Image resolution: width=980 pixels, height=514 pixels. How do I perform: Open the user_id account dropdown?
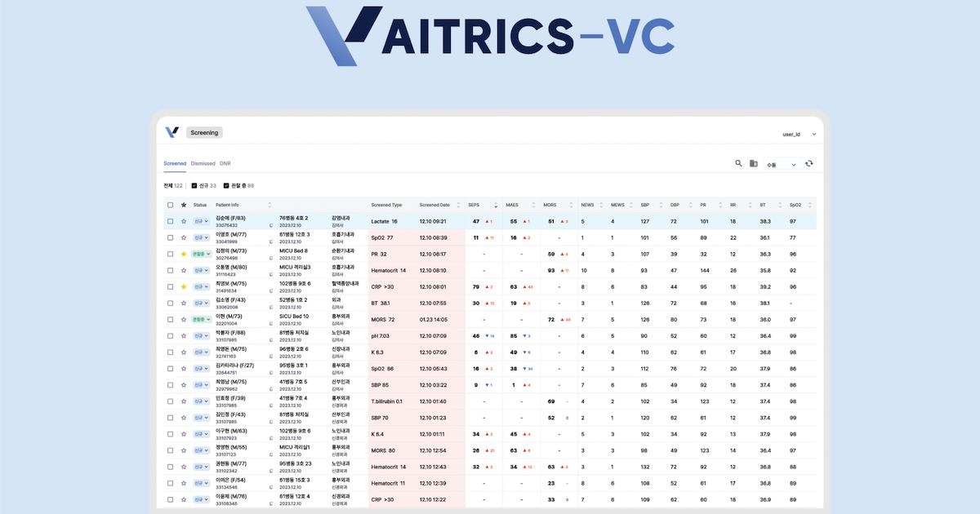tap(800, 133)
